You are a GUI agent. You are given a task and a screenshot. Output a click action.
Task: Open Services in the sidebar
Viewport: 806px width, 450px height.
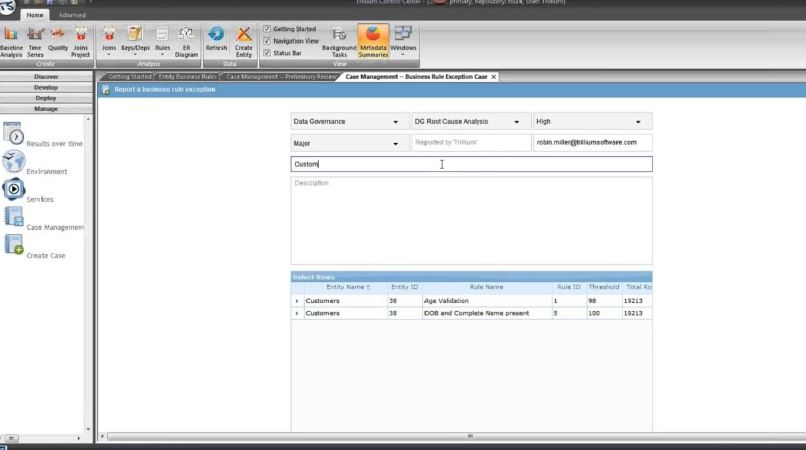click(x=28, y=191)
